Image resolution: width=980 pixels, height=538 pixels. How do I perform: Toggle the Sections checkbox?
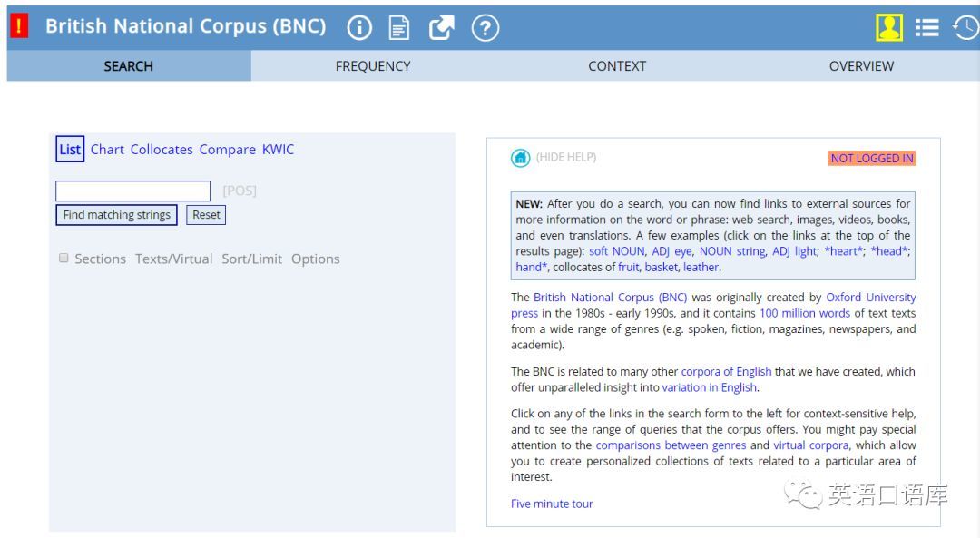pos(64,258)
